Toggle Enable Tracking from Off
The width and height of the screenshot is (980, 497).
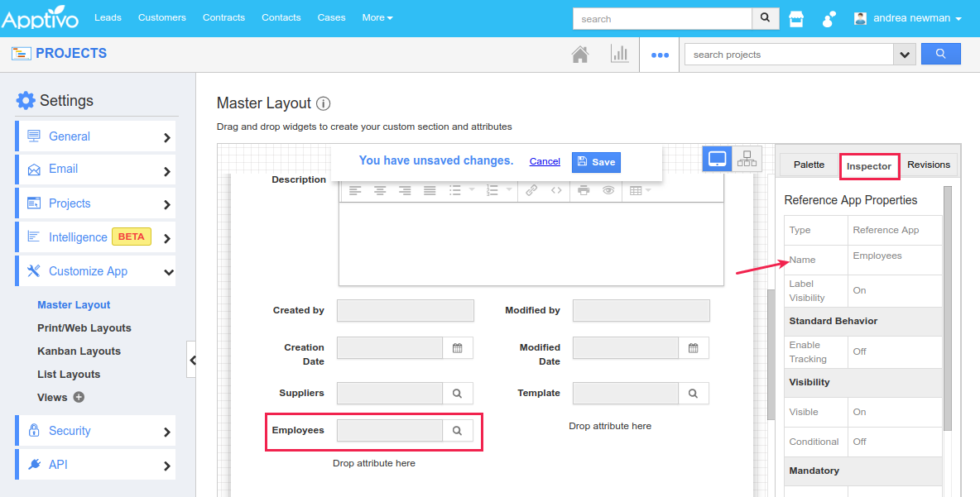tap(859, 352)
